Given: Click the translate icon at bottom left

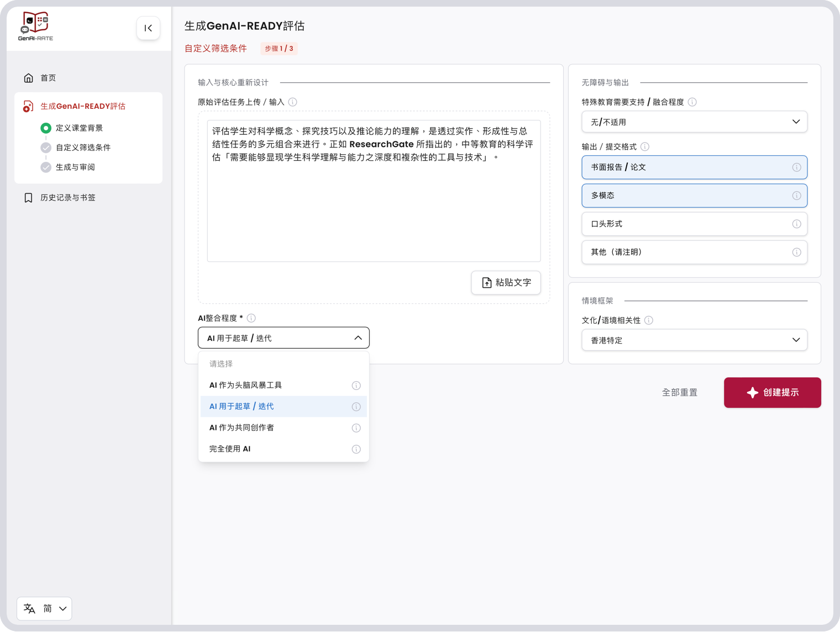Looking at the screenshot, I should (x=30, y=609).
